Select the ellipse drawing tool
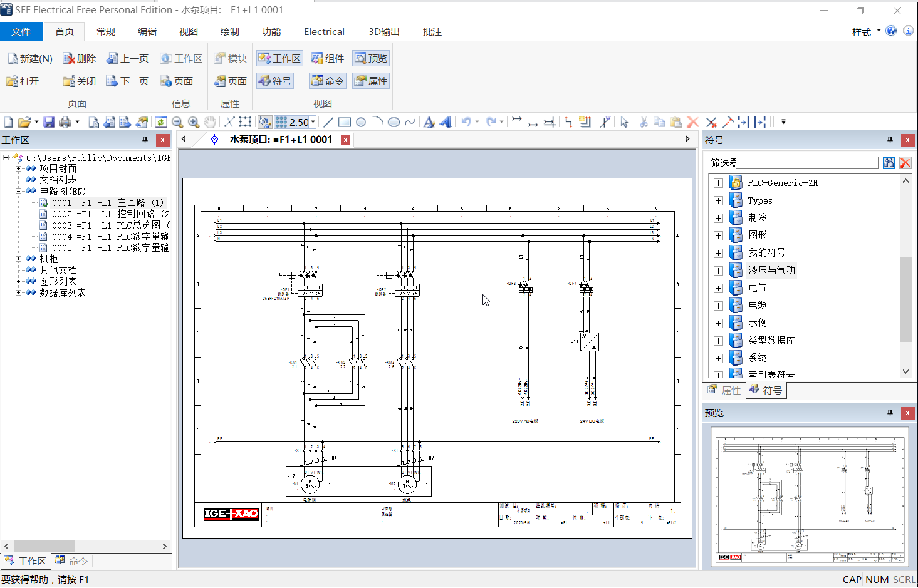This screenshot has height=588, width=918. (x=394, y=122)
